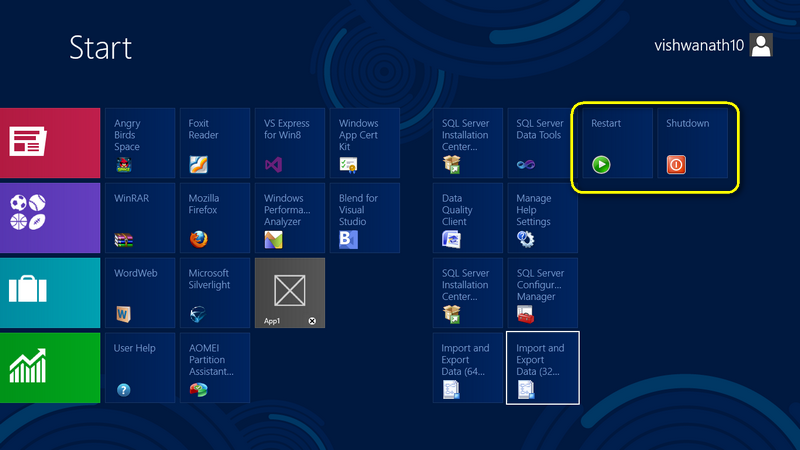Open Microsoft Silverlight icon
Screen dimensions: 800x450
198,314
